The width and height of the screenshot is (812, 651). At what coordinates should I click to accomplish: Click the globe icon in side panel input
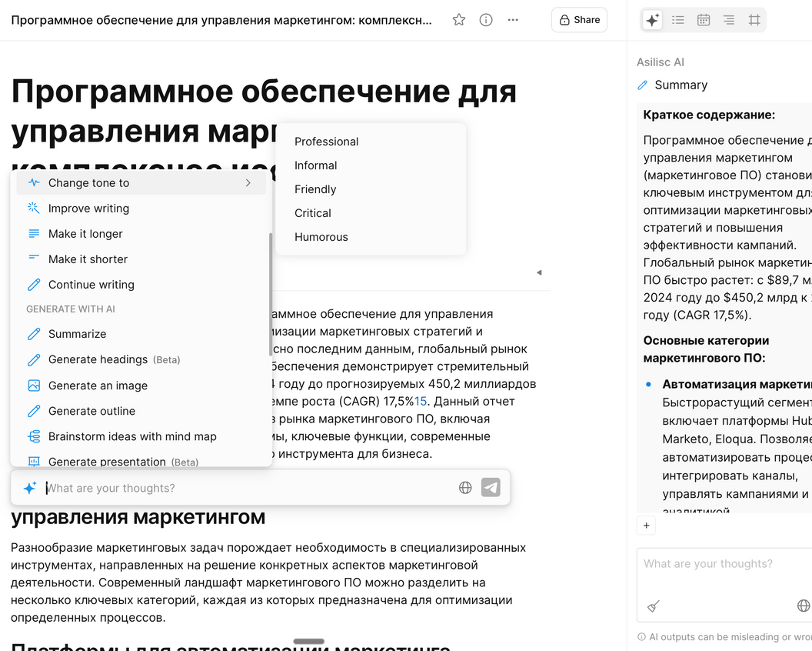(804, 606)
